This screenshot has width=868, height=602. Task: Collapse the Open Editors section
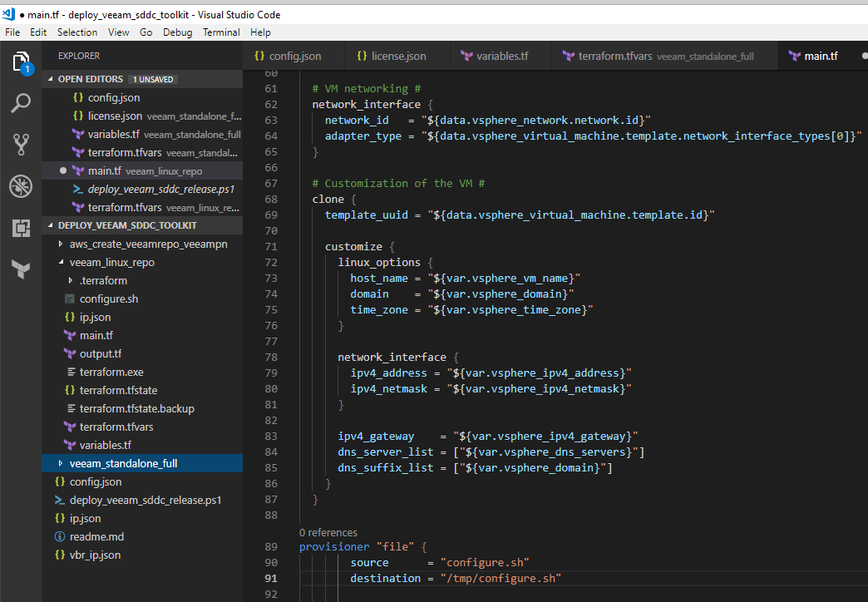point(90,79)
